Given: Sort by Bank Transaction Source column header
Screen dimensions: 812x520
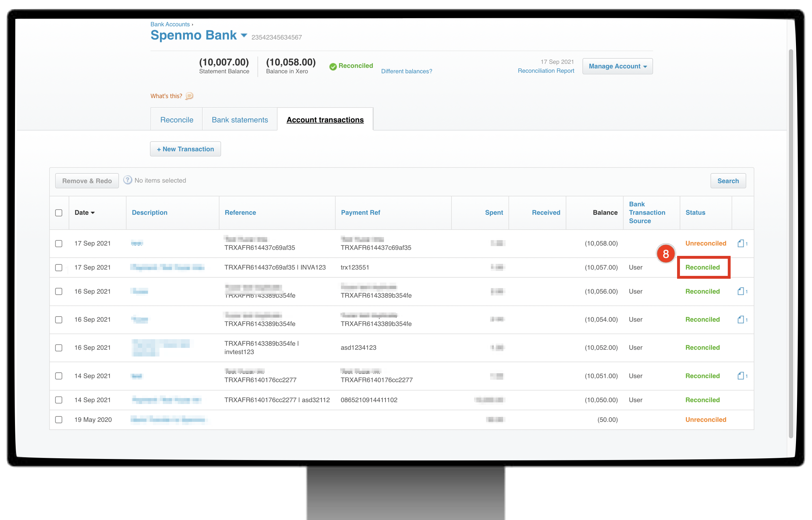Looking at the screenshot, I should (647, 212).
